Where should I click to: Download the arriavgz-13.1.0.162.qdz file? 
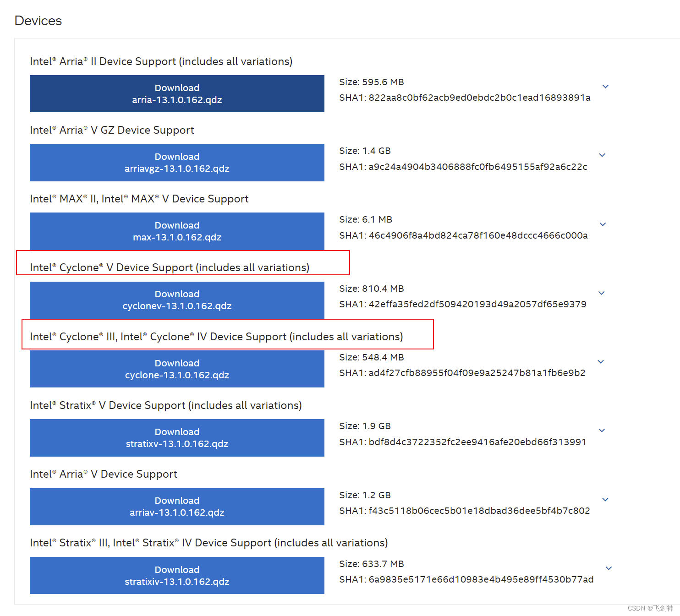click(x=177, y=162)
